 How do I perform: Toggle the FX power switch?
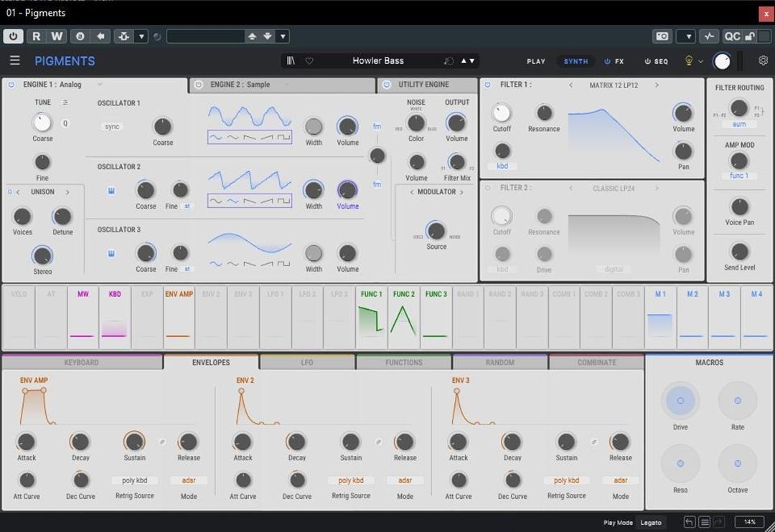pos(608,61)
